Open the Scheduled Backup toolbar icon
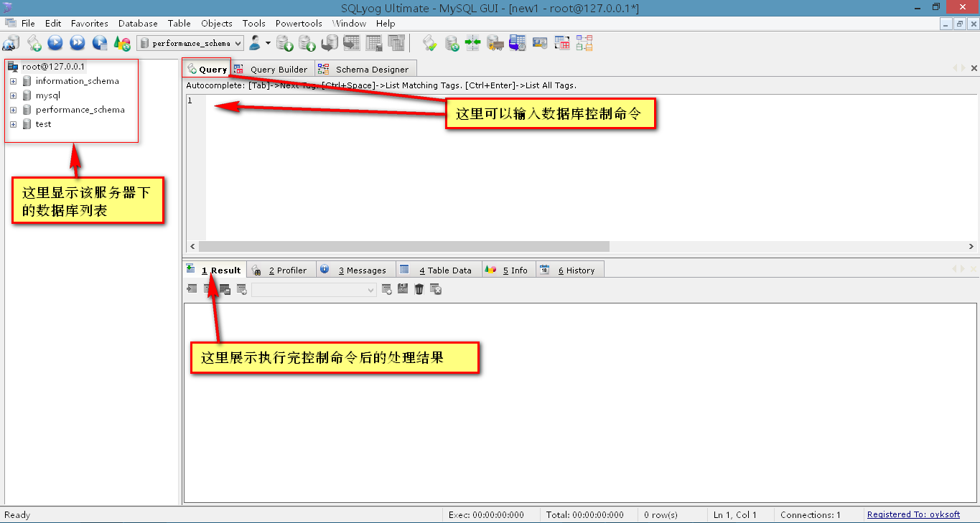Image resolution: width=980 pixels, height=523 pixels. pos(518,43)
